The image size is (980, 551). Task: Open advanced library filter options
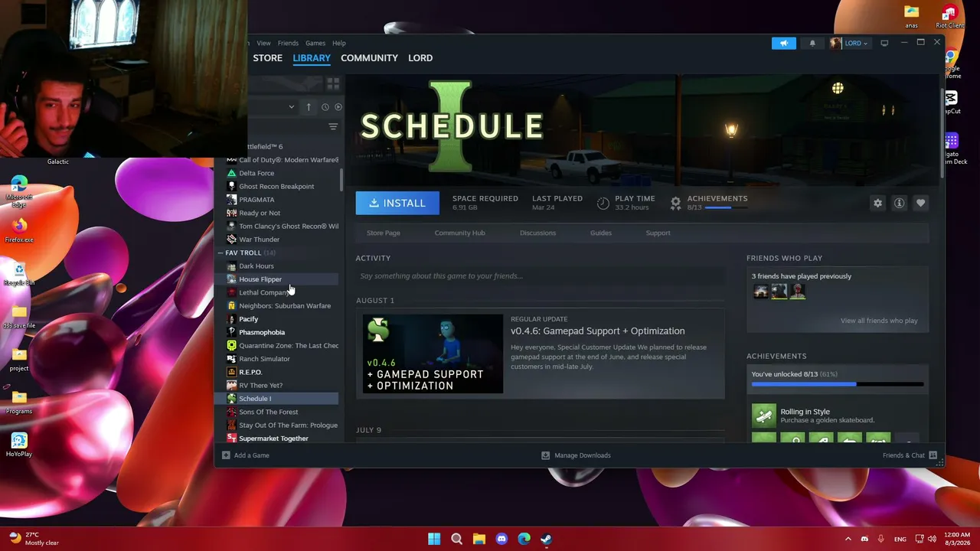333,126
